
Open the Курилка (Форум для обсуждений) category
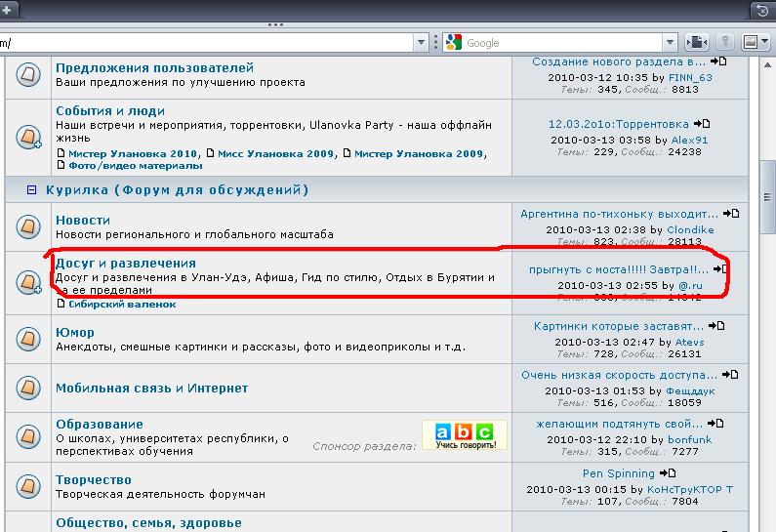pos(178,189)
